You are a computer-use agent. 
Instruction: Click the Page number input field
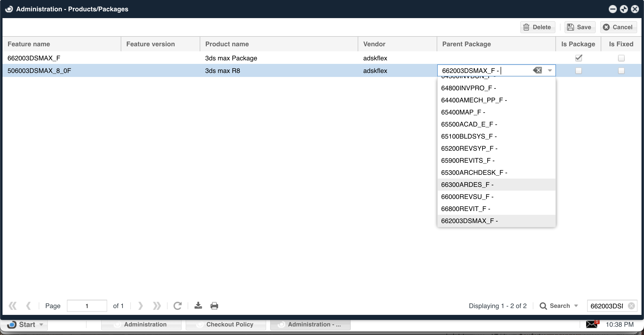click(87, 306)
